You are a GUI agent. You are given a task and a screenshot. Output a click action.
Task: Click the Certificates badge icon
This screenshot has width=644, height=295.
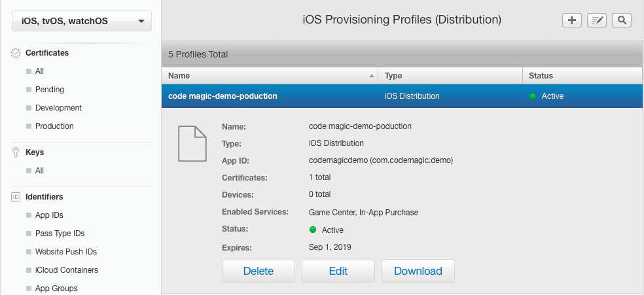(16, 53)
